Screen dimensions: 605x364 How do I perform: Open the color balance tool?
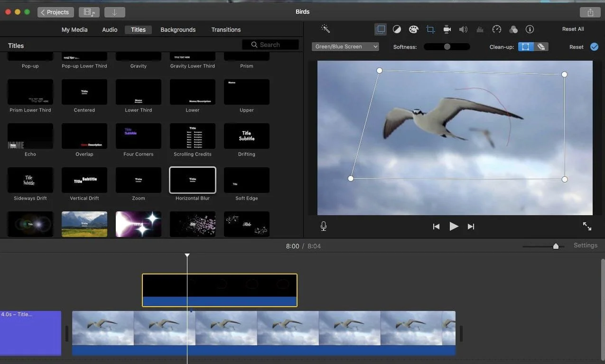click(x=397, y=29)
